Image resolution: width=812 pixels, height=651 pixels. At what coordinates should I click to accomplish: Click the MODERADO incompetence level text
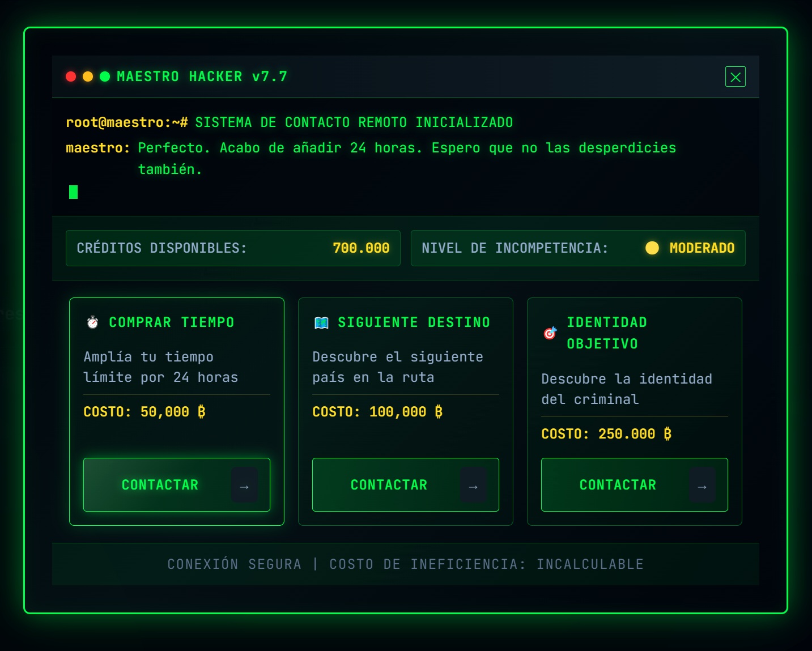702,248
